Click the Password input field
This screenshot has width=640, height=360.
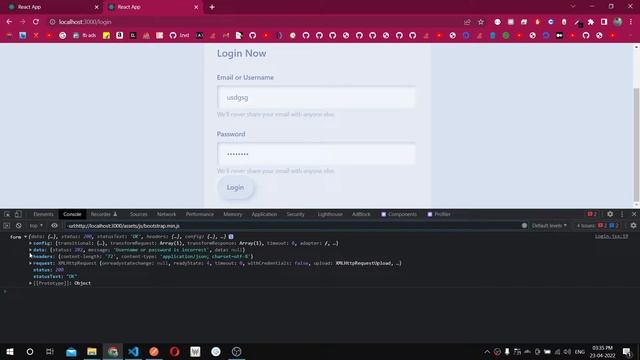[316, 154]
